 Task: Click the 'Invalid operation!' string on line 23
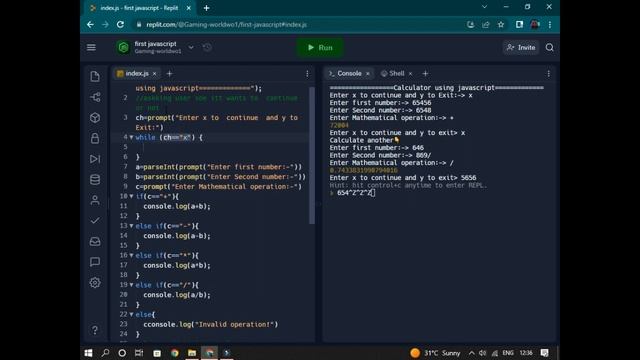pyautogui.click(x=235, y=324)
